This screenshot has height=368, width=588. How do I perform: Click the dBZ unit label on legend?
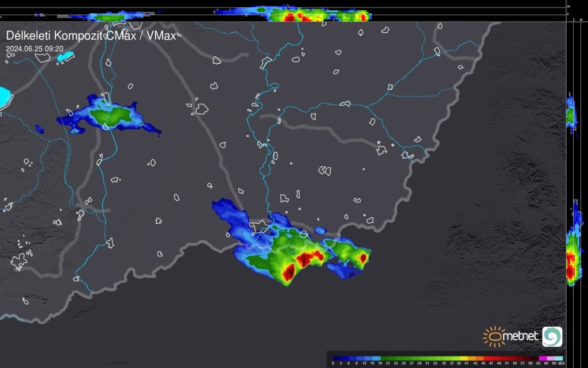pyautogui.click(x=562, y=363)
